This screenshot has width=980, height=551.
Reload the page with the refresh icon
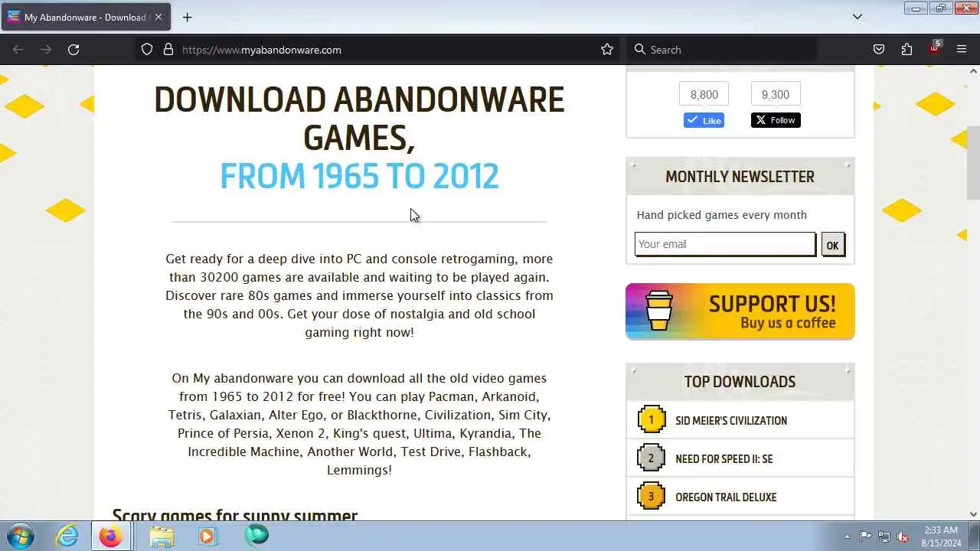(x=73, y=50)
